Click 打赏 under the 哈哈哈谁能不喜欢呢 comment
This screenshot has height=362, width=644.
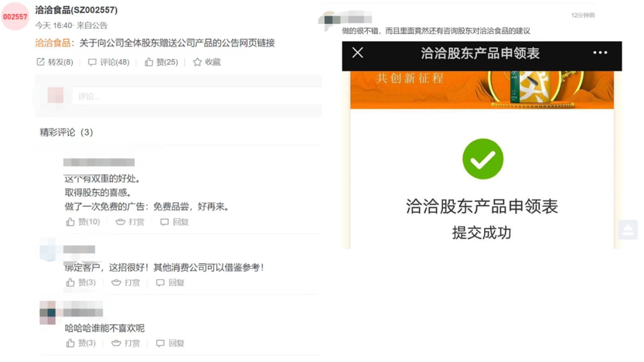point(126,343)
